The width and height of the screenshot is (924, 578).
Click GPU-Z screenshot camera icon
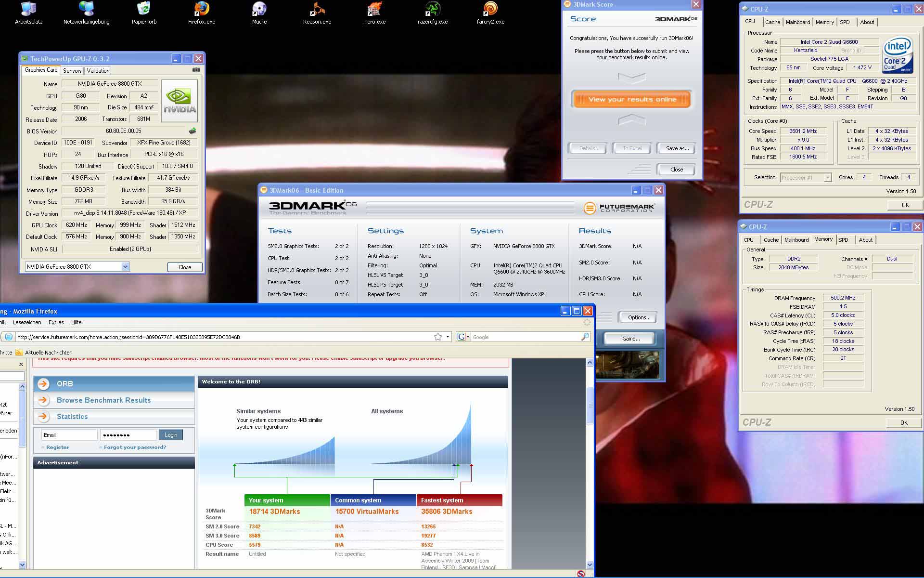pos(196,70)
